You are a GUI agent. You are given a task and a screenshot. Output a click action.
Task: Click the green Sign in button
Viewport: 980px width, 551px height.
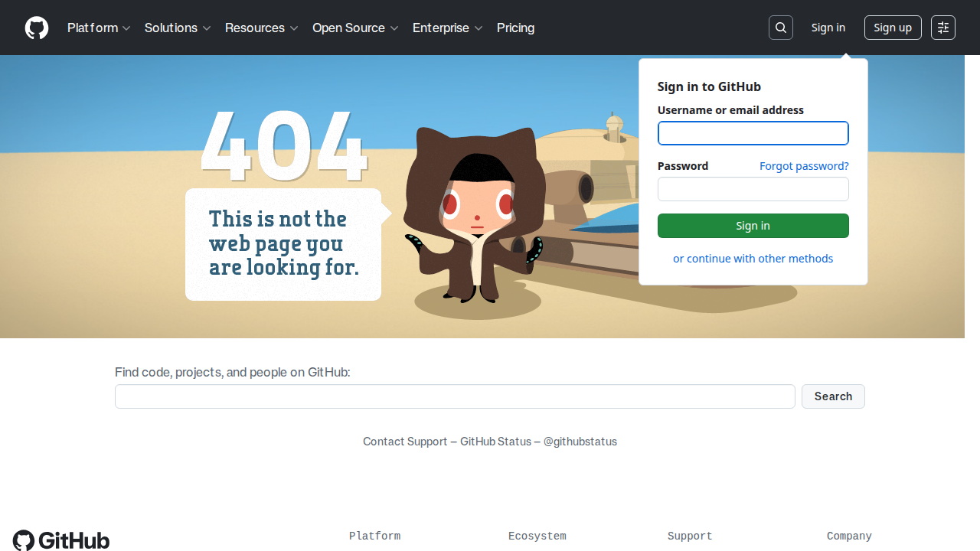click(x=753, y=226)
